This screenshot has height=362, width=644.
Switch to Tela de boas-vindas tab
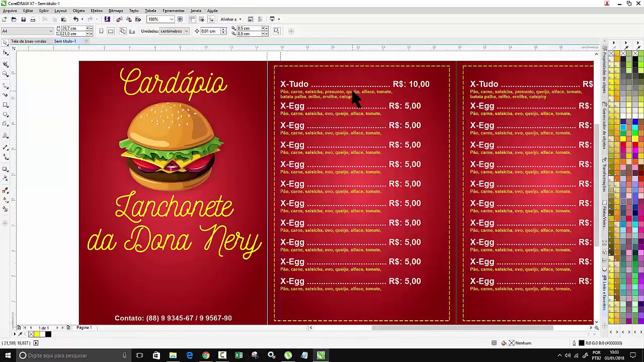[29, 41]
